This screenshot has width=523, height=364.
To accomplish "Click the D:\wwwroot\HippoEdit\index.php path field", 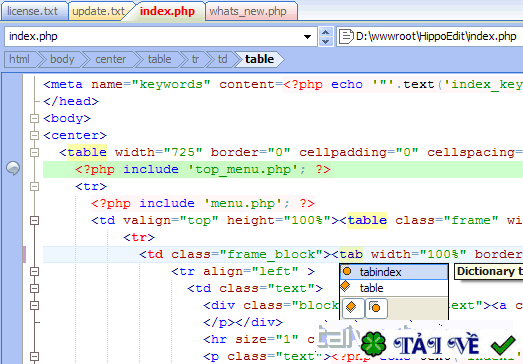I will (x=430, y=36).
